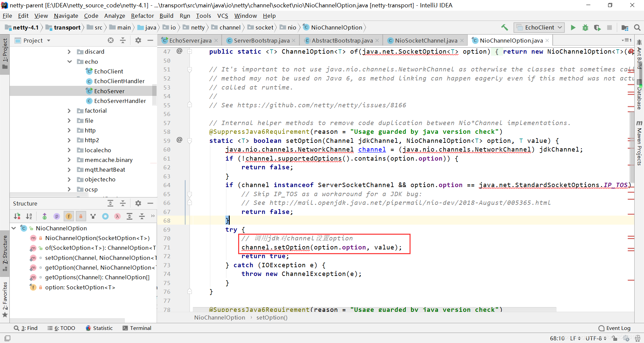Open Search Everywhere magnifier icon

[x=637, y=27]
